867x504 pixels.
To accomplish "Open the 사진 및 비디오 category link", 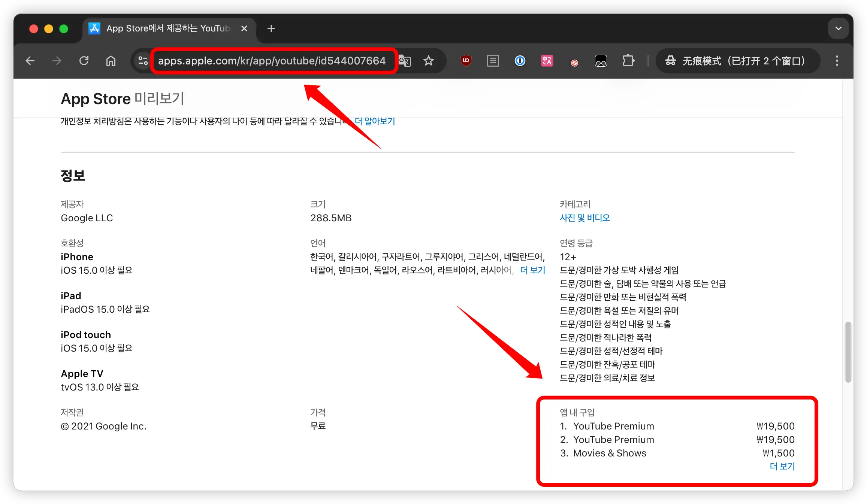I will pos(584,218).
